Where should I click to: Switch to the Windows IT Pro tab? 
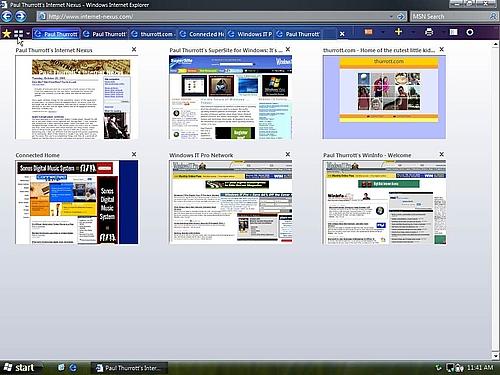pos(250,34)
